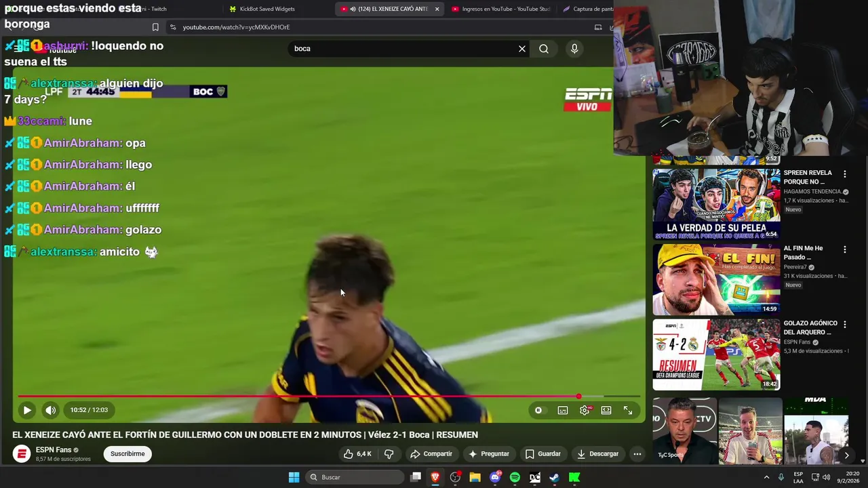Save the video with Guardar

pos(543,453)
